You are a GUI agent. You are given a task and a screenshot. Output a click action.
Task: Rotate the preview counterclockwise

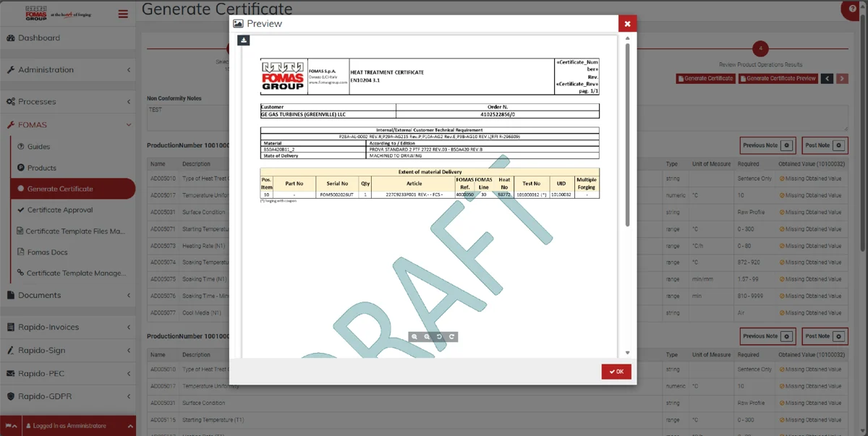439,337
